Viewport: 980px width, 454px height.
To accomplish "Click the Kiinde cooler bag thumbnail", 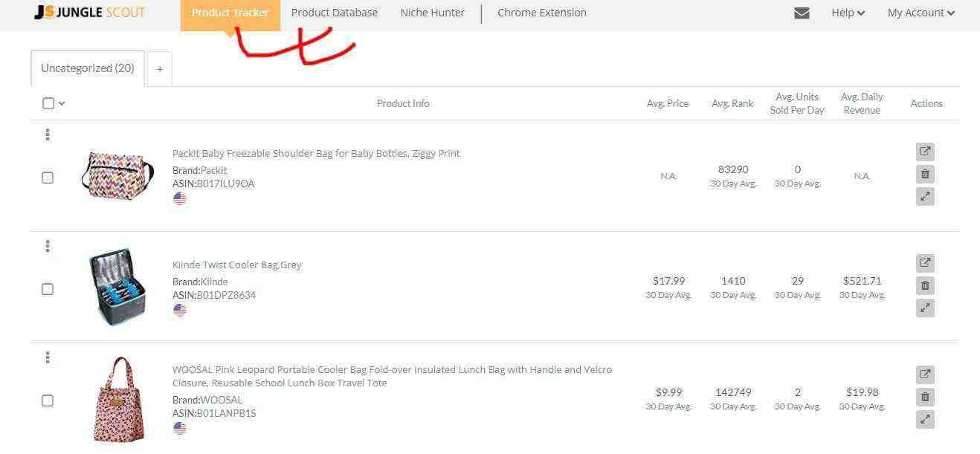I will point(117,288).
